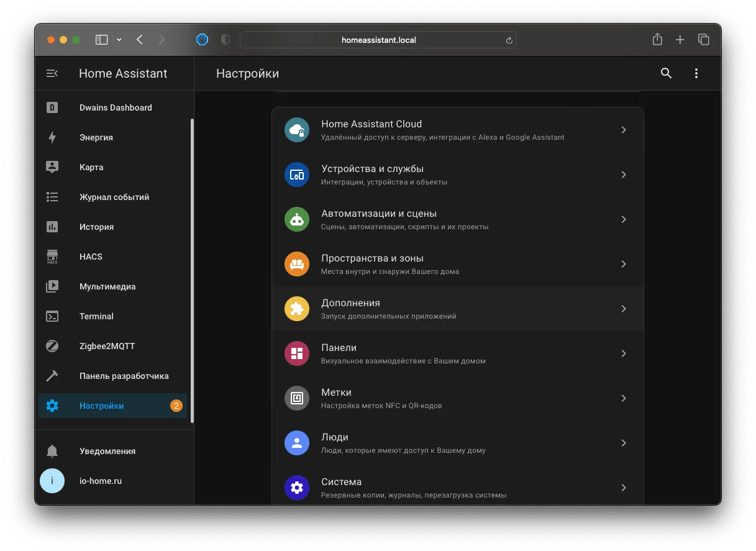Click the Устройства и службы devices icon
The height and width of the screenshot is (551, 756).
click(297, 175)
